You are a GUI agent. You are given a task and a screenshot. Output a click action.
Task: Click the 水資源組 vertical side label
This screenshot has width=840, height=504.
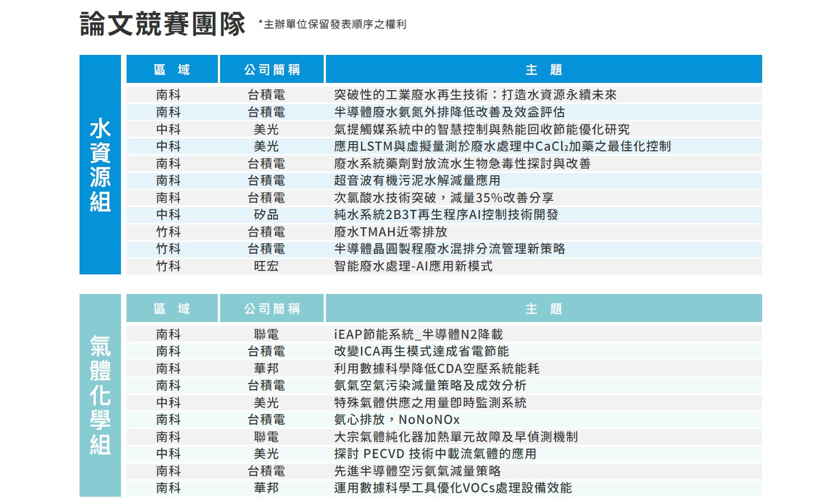click(100, 165)
